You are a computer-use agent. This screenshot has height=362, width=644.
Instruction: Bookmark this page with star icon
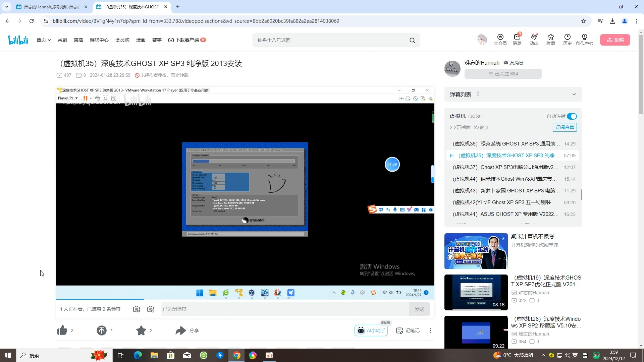pyautogui.click(x=584, y=21)
